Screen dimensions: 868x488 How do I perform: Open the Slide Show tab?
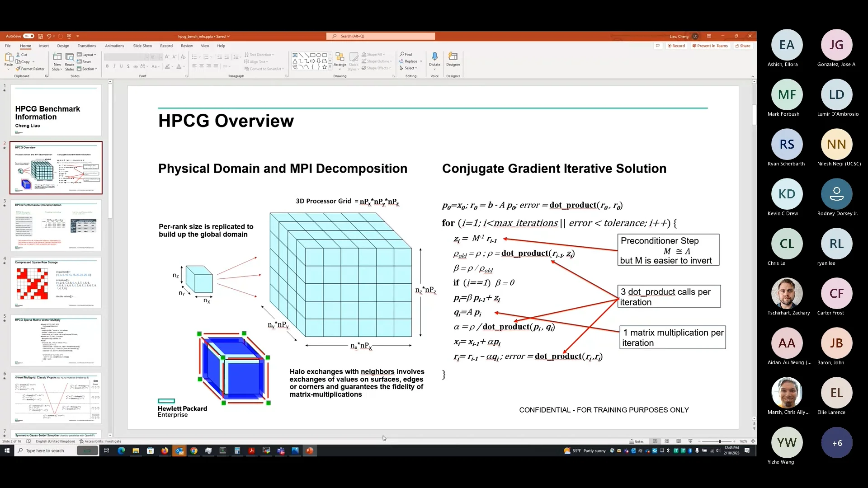click(x=142, y=46)
